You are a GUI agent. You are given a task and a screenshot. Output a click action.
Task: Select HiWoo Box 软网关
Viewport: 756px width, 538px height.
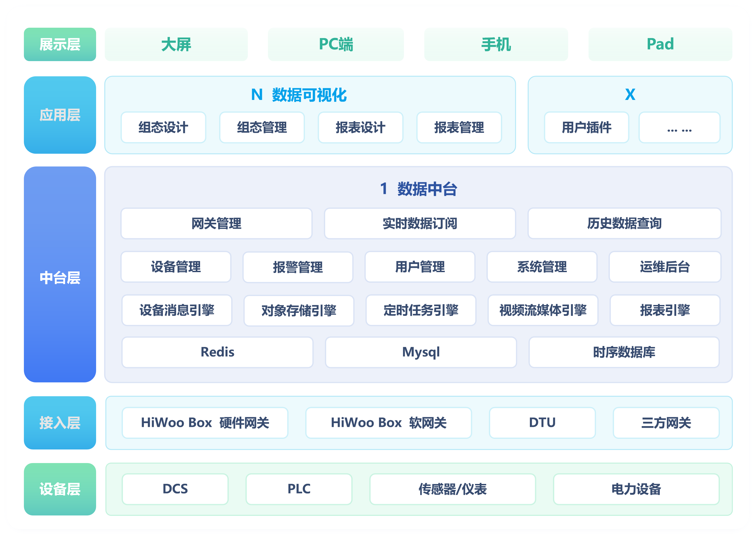point(388,423)
